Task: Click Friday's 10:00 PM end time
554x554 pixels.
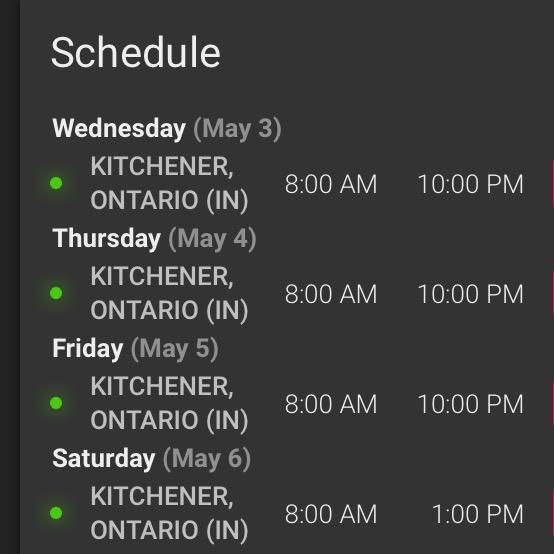Action: click(x=471, y=404)
